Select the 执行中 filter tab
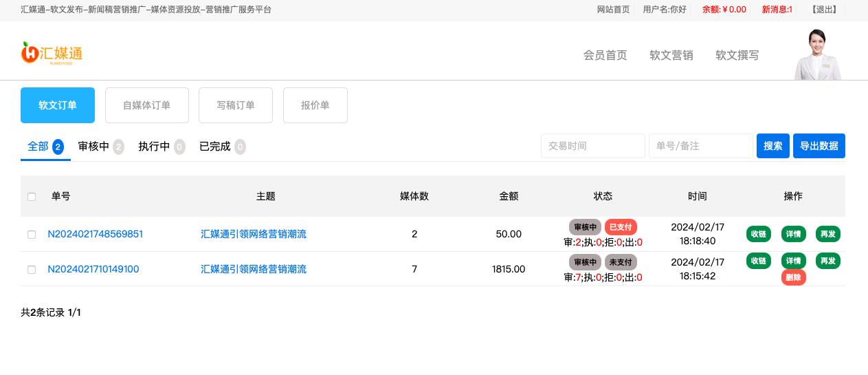The height and width of the screenshot is (375, 868). click(162, 147)
